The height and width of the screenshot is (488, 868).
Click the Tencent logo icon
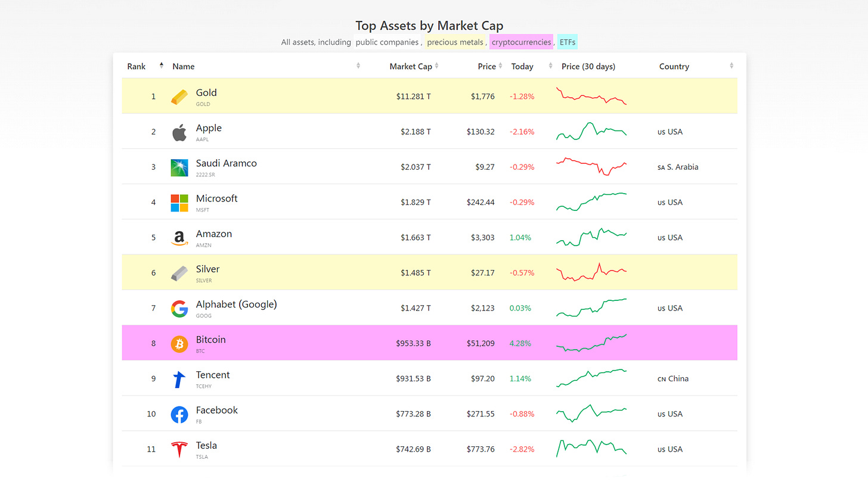click(x=179, y=379)
